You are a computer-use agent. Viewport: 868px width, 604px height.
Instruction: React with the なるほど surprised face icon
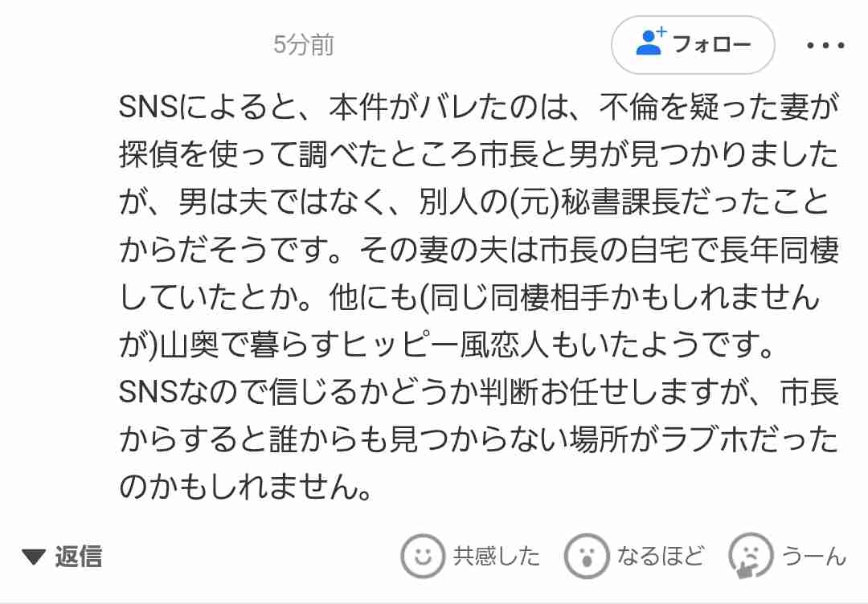(x=586, y=556)
